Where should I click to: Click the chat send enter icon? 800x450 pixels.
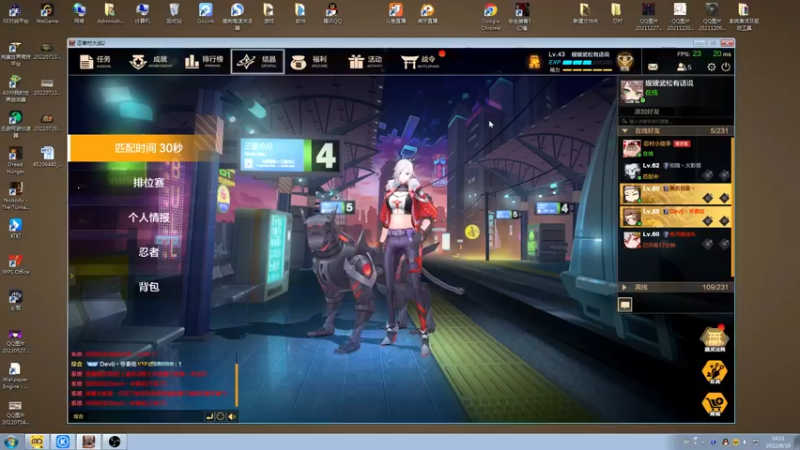point(209,417)
